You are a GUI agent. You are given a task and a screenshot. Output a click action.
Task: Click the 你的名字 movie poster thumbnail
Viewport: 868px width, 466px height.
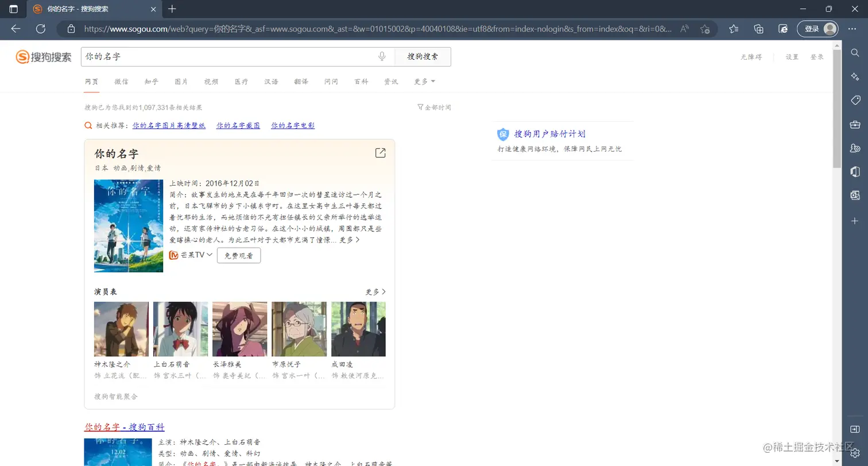(x=129, y=226)
